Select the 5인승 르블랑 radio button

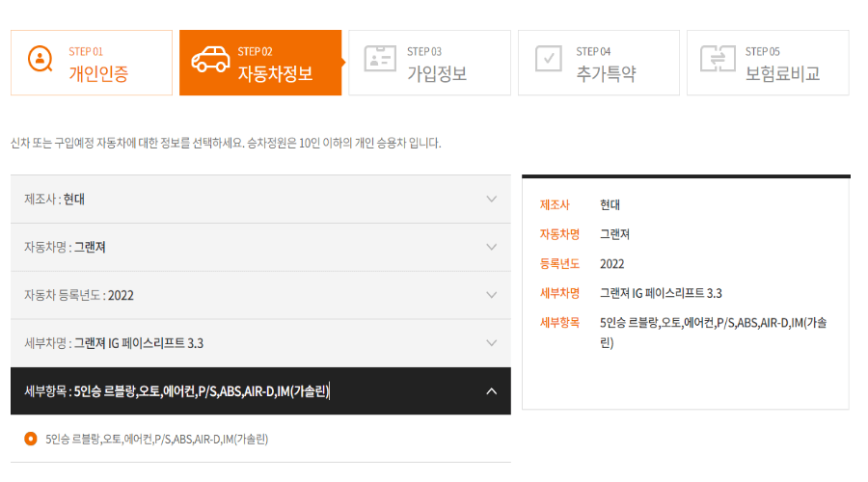coord(31,439)
